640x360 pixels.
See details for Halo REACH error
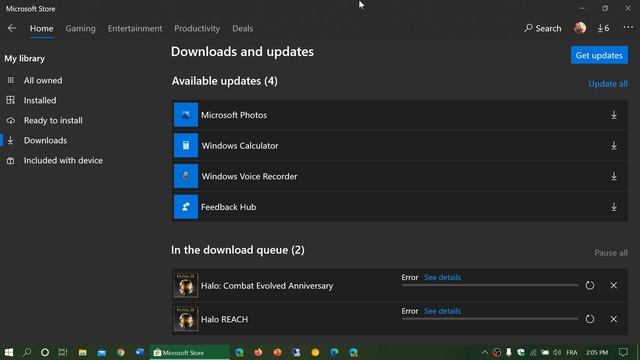click(x=442, y=311)
